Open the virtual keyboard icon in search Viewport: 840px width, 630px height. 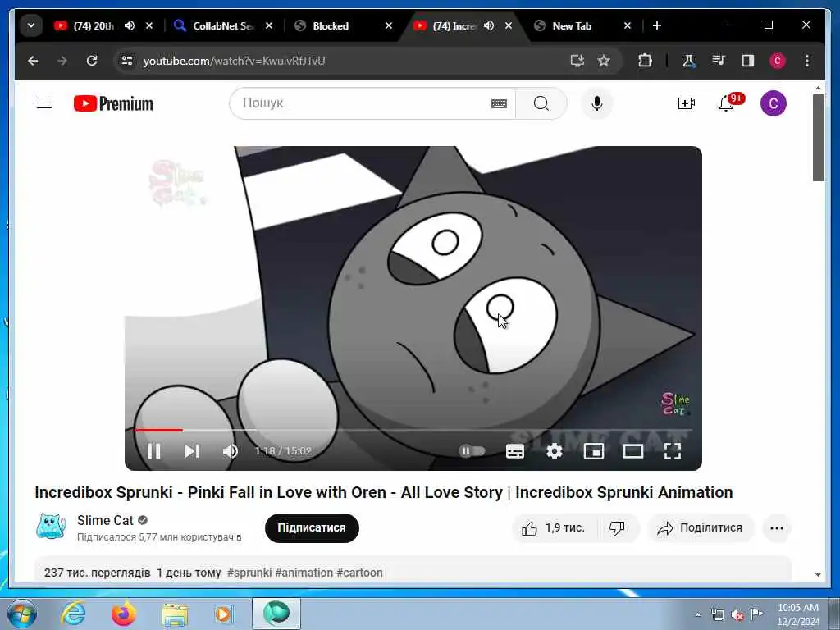(x=499, y=103)
